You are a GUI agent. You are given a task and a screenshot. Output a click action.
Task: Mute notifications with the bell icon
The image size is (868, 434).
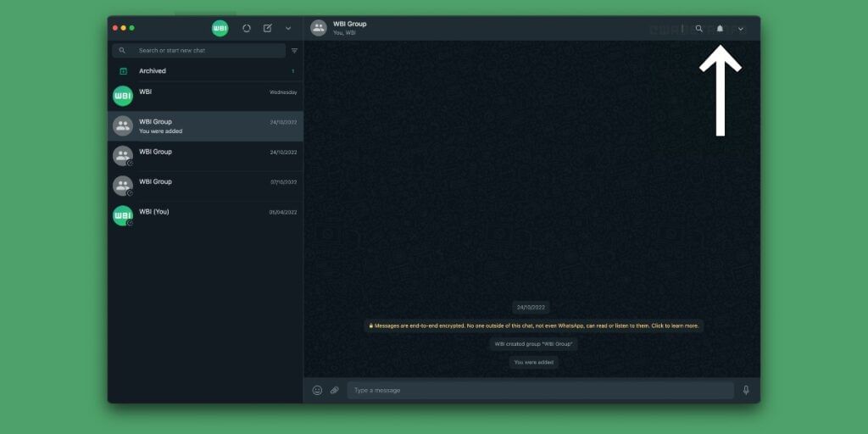[x=720, y=28]
